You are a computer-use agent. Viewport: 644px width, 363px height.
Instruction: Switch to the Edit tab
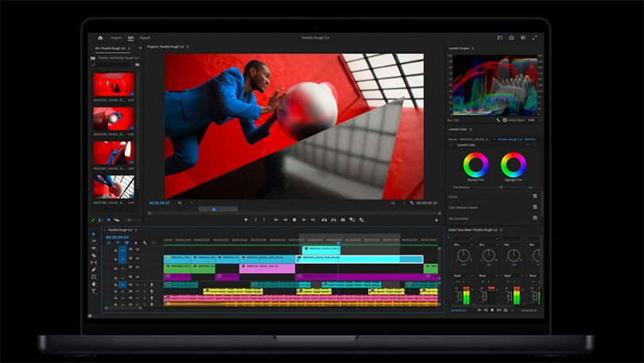130,38
